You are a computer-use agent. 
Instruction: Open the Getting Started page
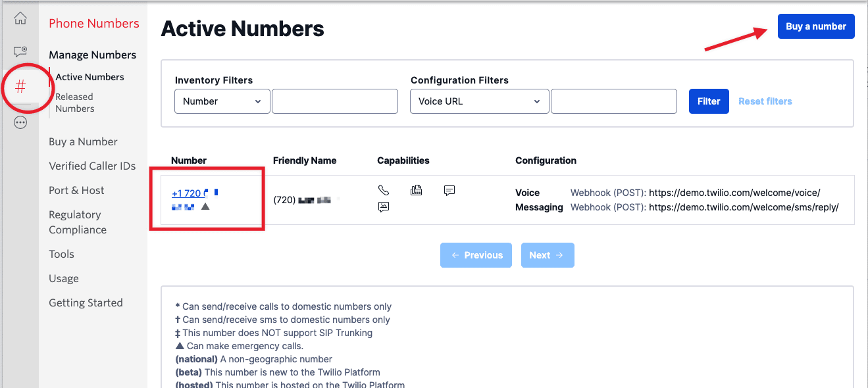pyautogui.click(x=86, y=302)
